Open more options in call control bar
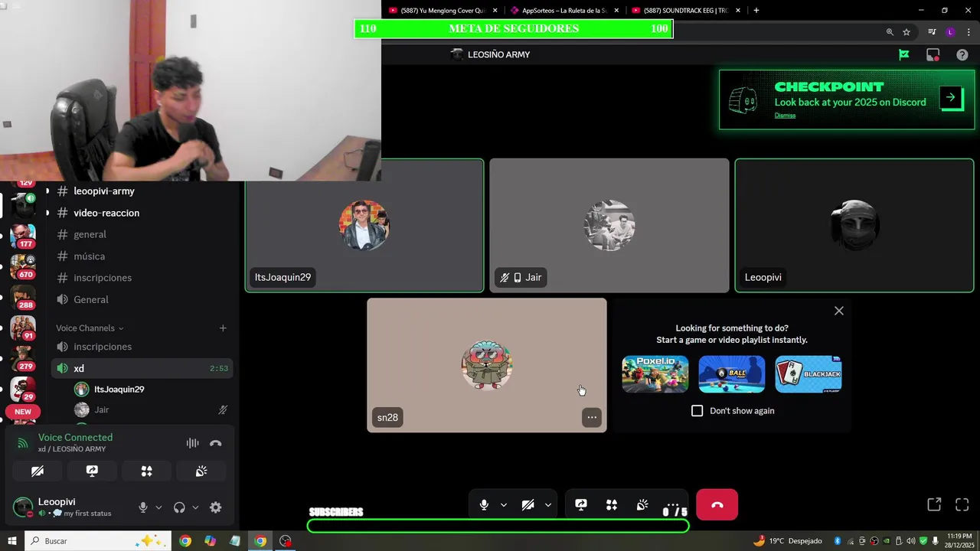 [673, 505]
